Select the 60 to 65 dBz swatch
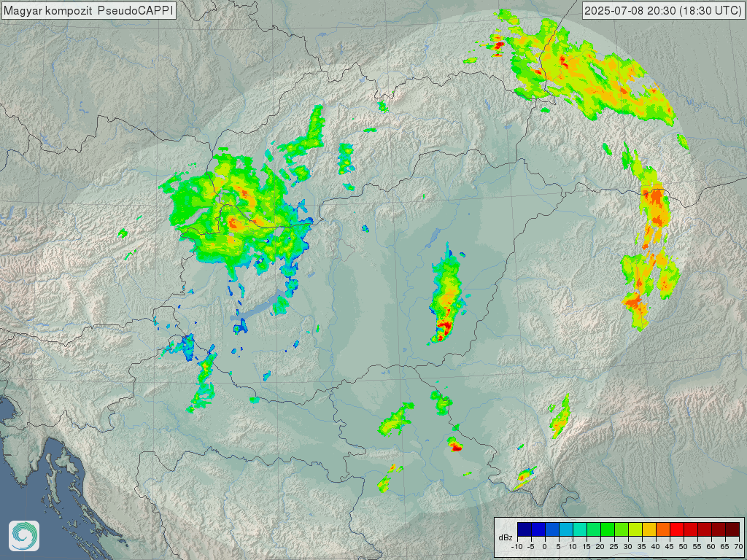This screenshot has height=560, width=747. point(719,529)
